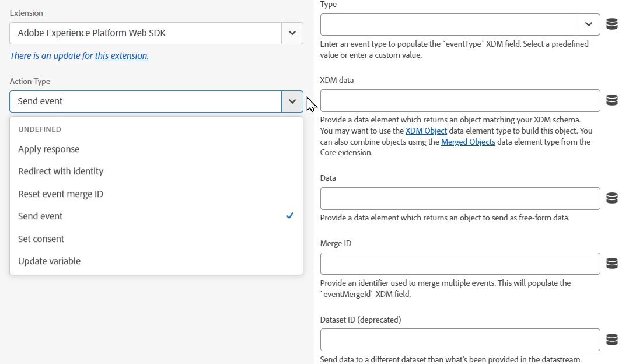Open the Type combo box chevron
This screenshot has width=629, height=364.
tap(589, 24)
